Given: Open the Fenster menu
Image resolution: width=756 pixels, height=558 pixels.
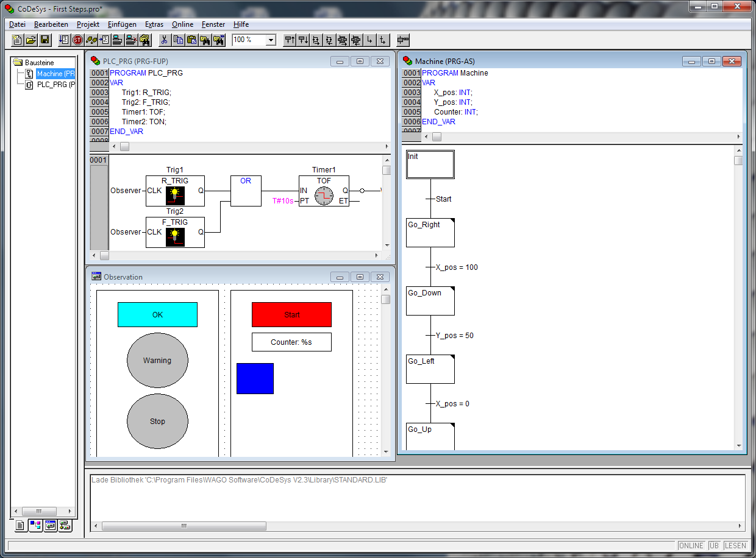Looking at the screenshot, I should pos(213,24).
